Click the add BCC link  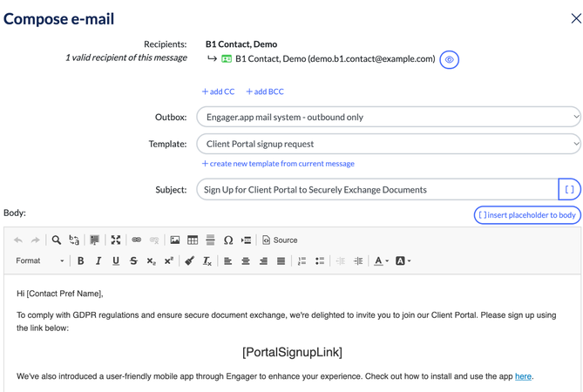(265, 91)
